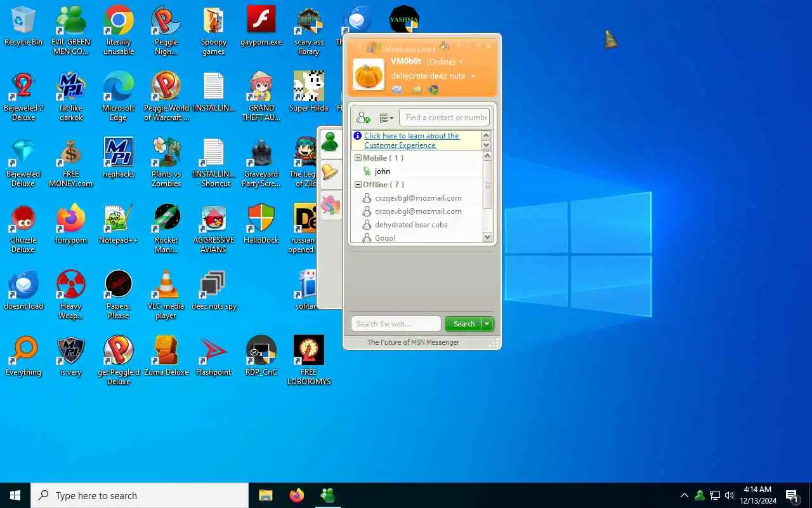
Task: Collapse the Offline ( 7 ) group
Action: pos(358,185)
